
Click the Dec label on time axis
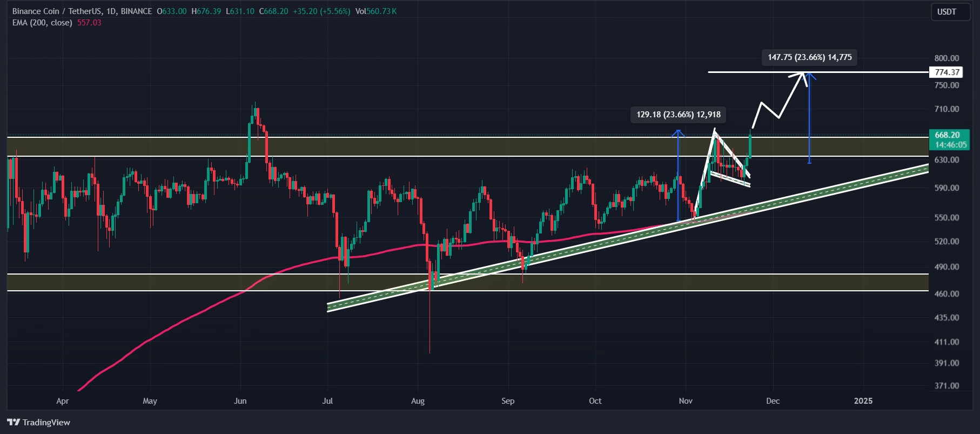(x=773, y=401)
